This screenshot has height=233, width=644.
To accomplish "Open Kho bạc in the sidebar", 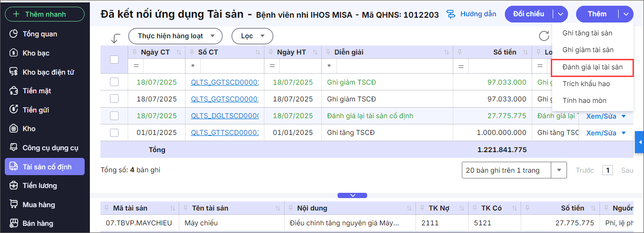I will (x=36, y=53).
